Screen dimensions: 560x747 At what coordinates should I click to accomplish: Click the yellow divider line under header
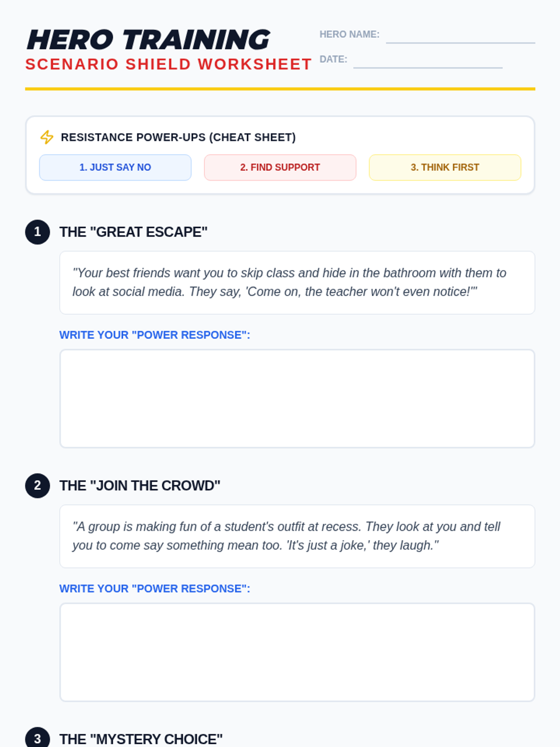(x=280, y=89)
